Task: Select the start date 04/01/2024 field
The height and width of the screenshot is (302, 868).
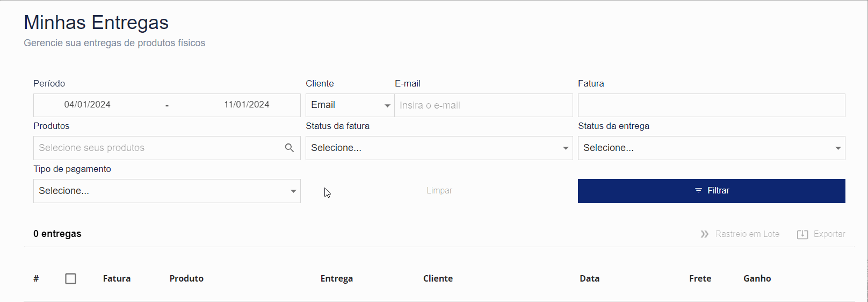Action: (88, 105)
